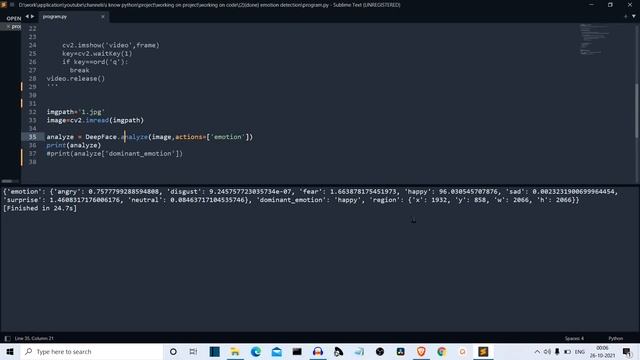
Task: Click line number 28 in the gutter
Action: pos(32,78)
